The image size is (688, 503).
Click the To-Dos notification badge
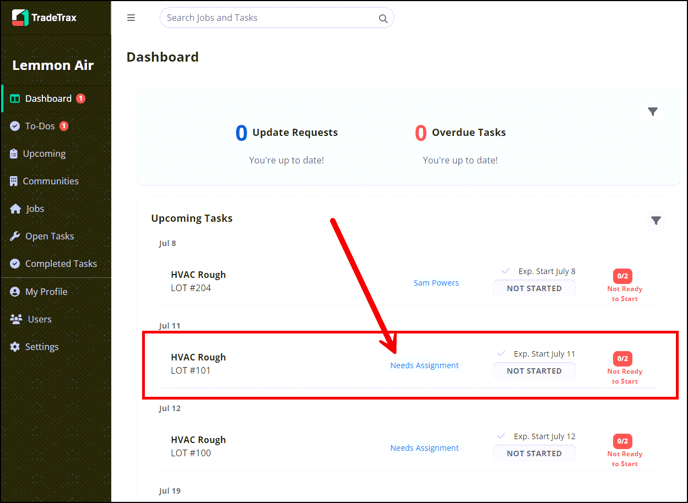[64, 126]
